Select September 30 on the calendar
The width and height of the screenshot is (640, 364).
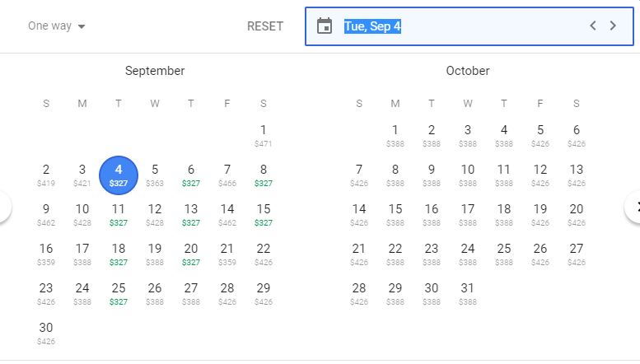click(x=46, y=333)
